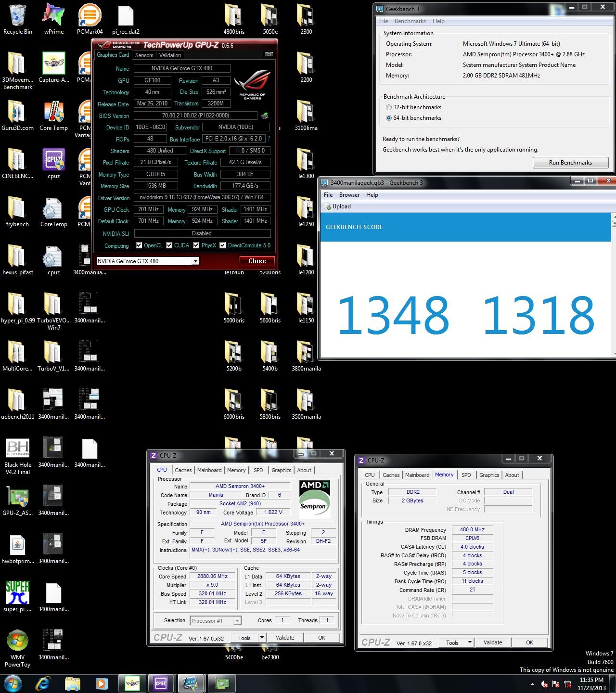
Task: Select 32-bit benchmarks radio button
Action: [x=389, y=107]
